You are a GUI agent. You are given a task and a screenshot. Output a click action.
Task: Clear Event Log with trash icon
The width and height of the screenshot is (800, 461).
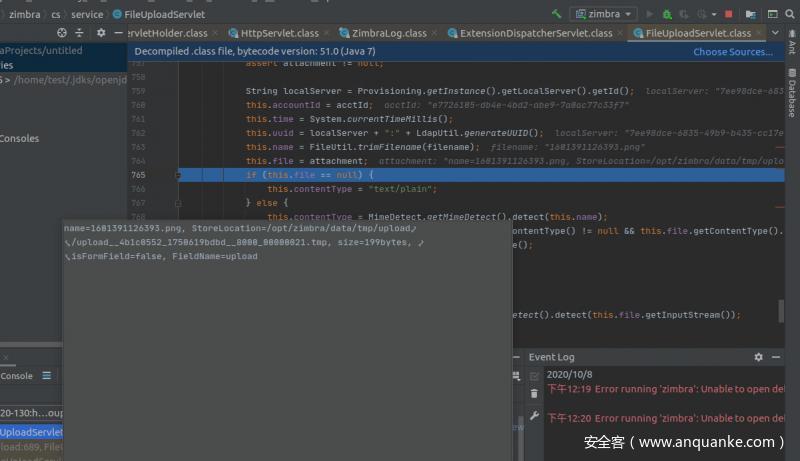pos(534,394)
